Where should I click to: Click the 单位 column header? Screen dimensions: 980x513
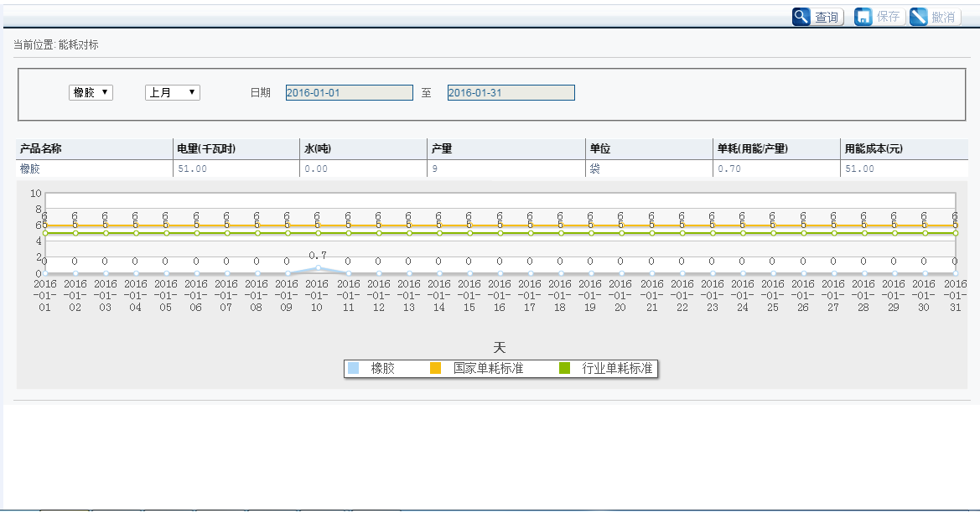coord(650,148)
